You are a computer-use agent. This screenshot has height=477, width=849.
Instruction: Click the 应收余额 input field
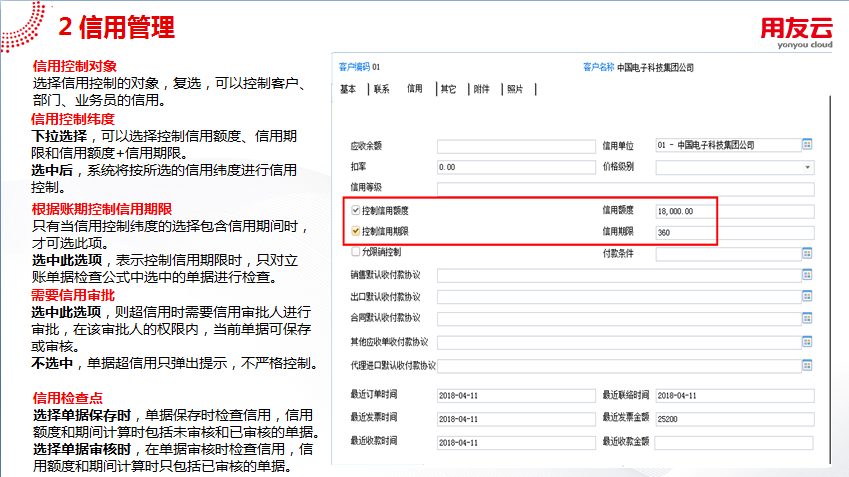(516, 146)
